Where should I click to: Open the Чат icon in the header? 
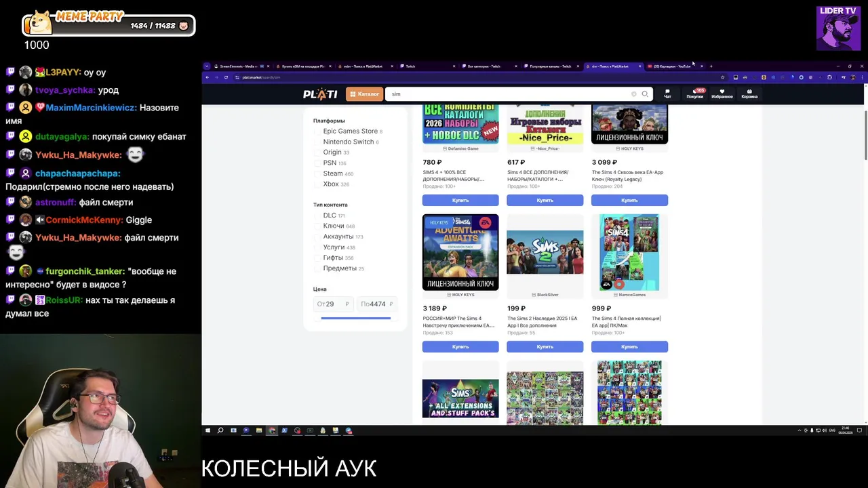pos(667,94)
